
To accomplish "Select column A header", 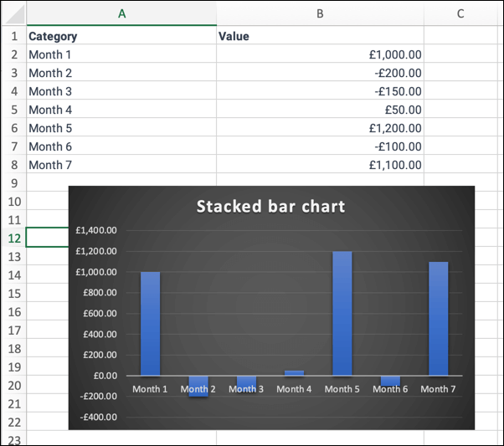I will 121,13.
